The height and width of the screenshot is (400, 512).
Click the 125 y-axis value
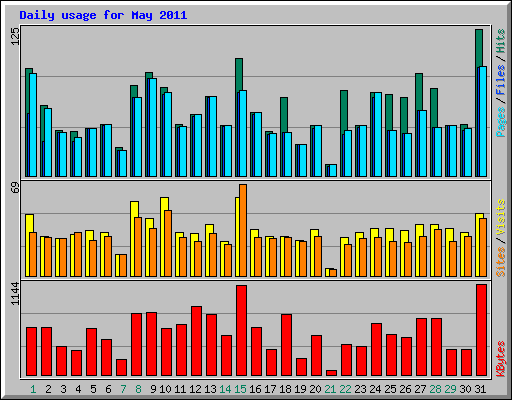[16, 36]
